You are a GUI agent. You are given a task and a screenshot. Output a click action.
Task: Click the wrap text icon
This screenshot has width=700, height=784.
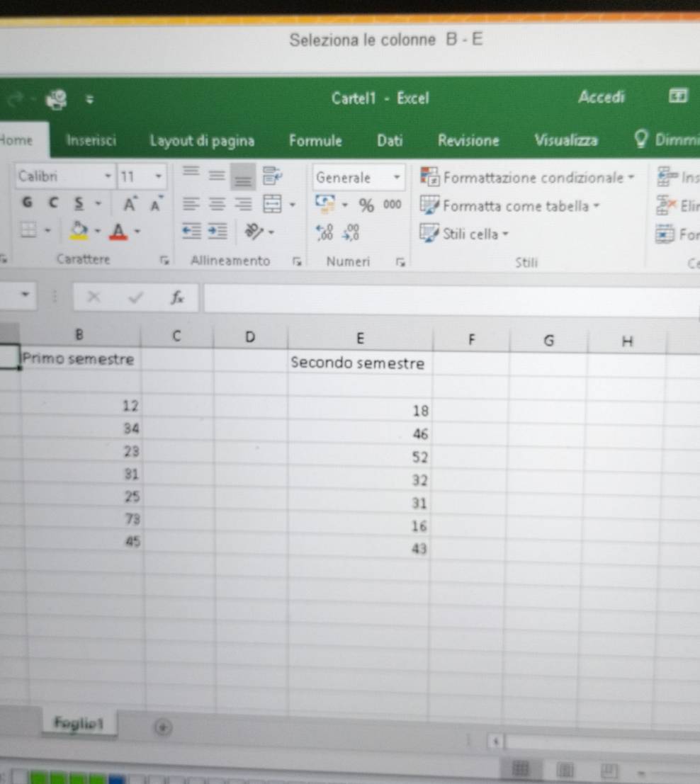[x=271, y=176]
